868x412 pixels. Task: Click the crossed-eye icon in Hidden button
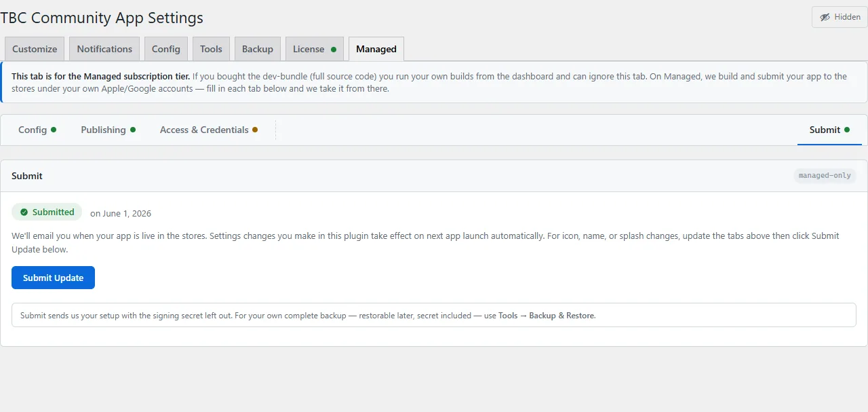825,17
